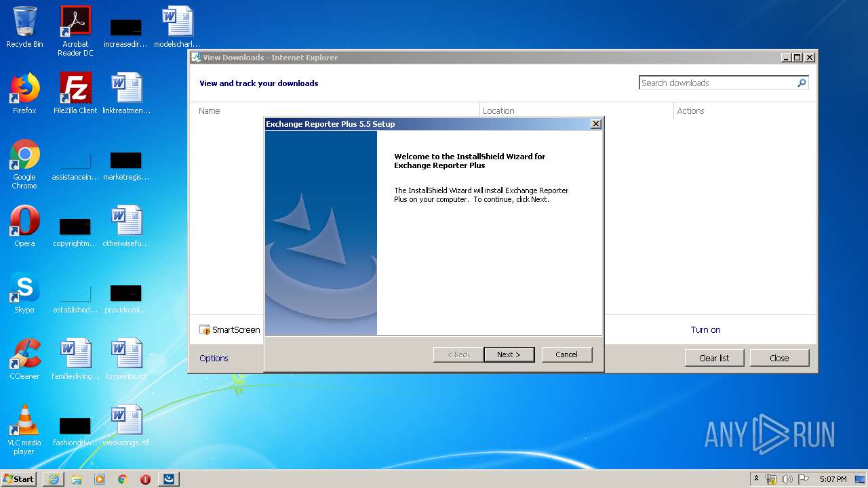
Task: Select the providesmi desktop file
Action: (x=126, y=298)
